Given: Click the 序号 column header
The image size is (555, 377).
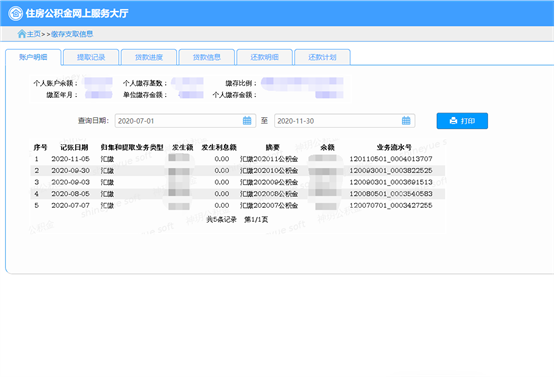Looking at the screenshot, I should tap(40, 147).
